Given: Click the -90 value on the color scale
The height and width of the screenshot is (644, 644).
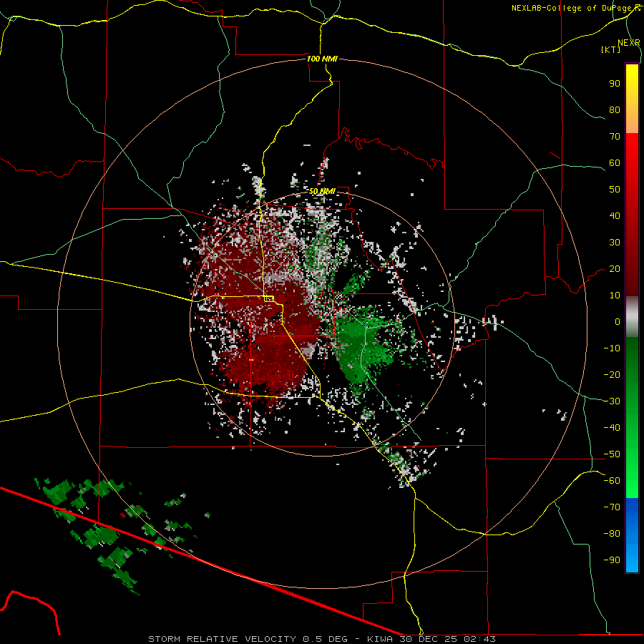Looking at the screenshot, I should point(612,560).
